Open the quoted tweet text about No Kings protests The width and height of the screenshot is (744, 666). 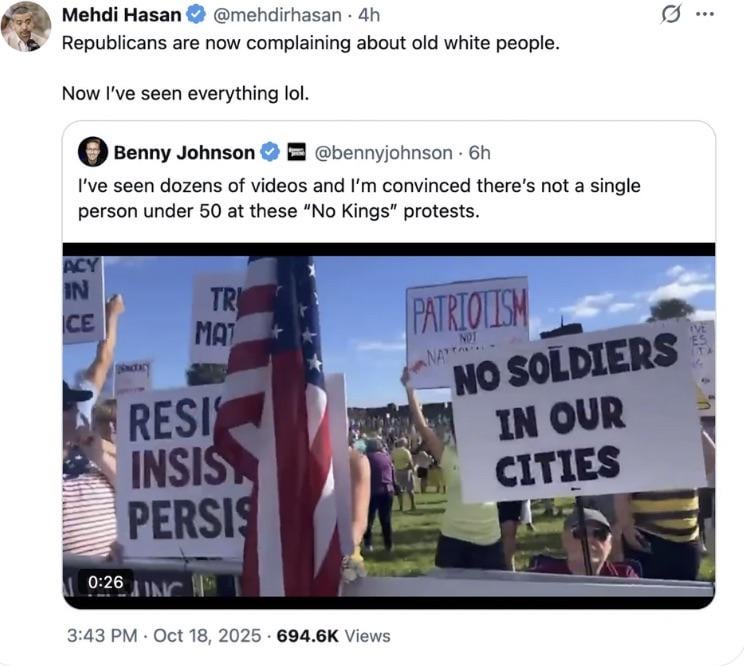(359, 198)
